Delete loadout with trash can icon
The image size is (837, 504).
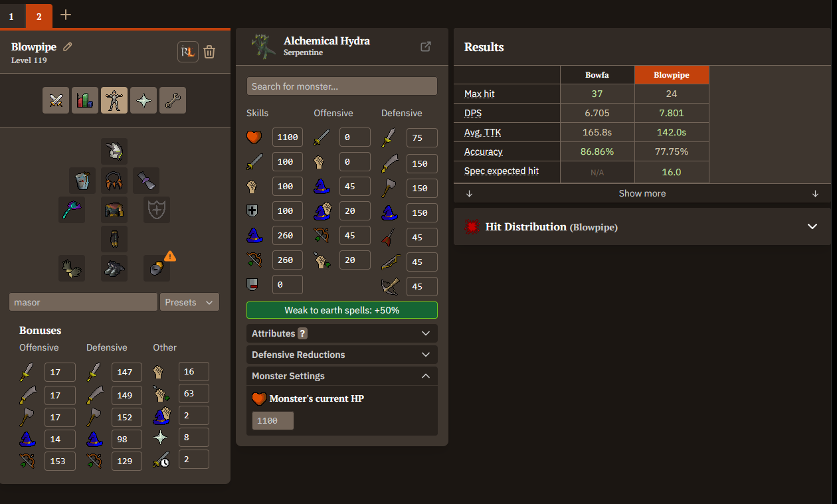point(209,52)
